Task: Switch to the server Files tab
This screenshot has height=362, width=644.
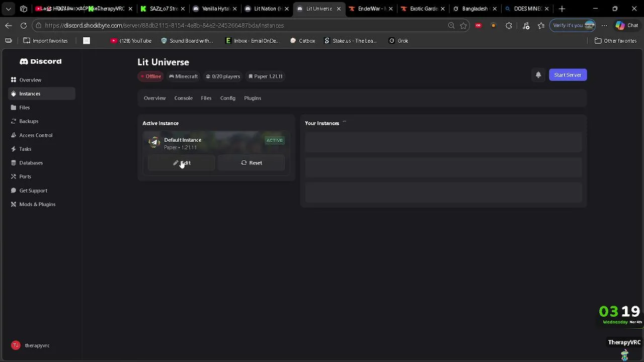Action: point(206,98)
